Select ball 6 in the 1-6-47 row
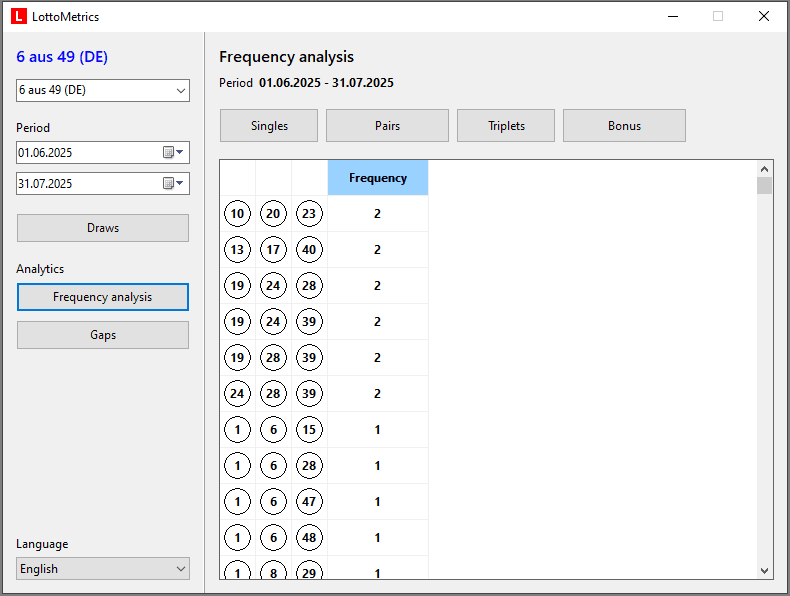790x596 pixels. click(273, 502)
